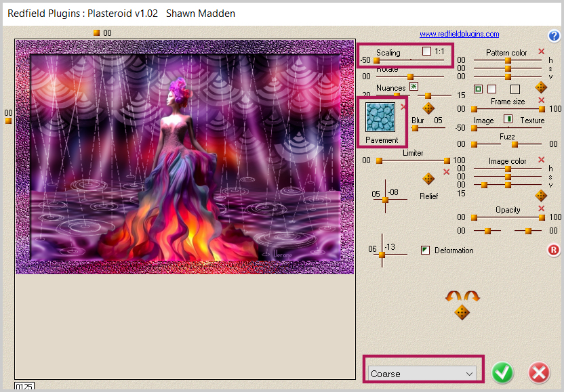The height and width of the screenshot is (392, 564).
Task: Open the blue help question mark icon
Action: (554, 36)
